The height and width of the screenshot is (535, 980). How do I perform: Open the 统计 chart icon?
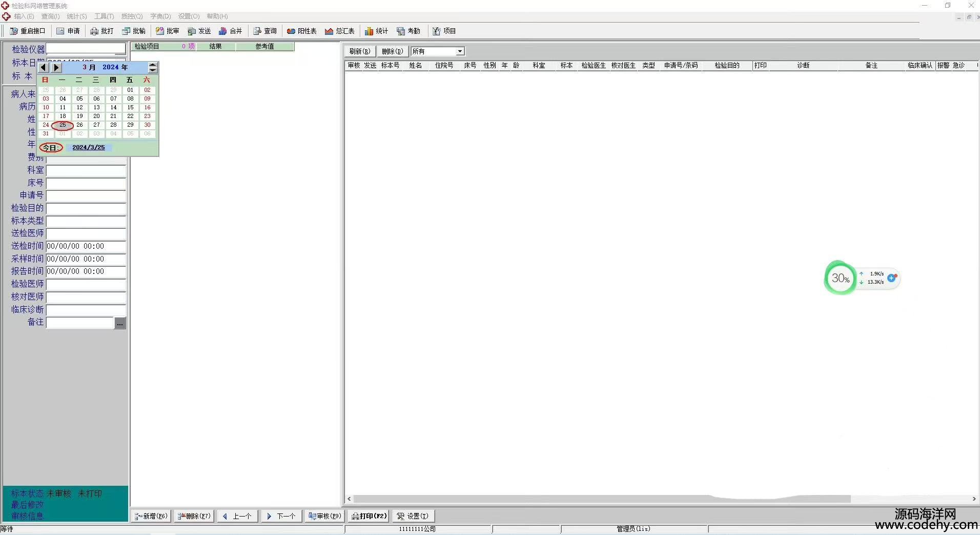click(369, 31)
